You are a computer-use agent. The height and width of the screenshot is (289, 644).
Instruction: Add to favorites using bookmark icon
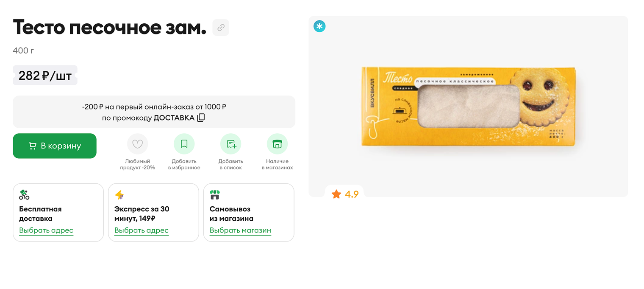click(184, 144)
